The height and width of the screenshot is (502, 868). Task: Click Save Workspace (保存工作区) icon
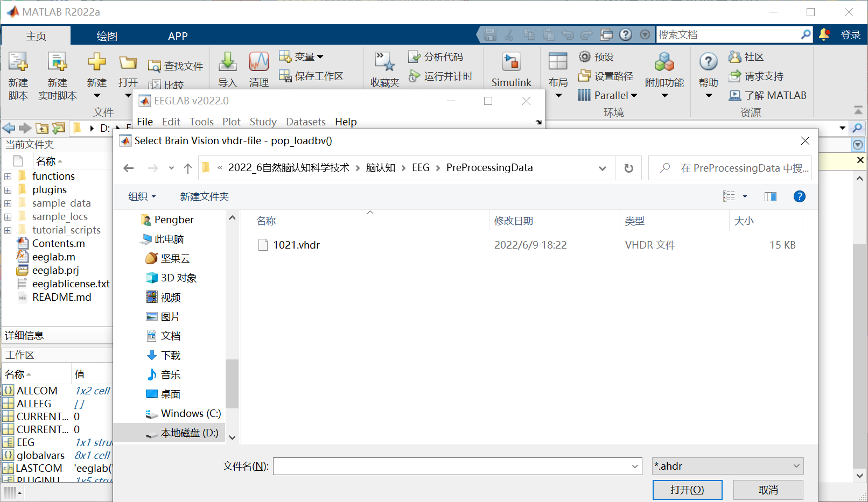tap(285, 76)
